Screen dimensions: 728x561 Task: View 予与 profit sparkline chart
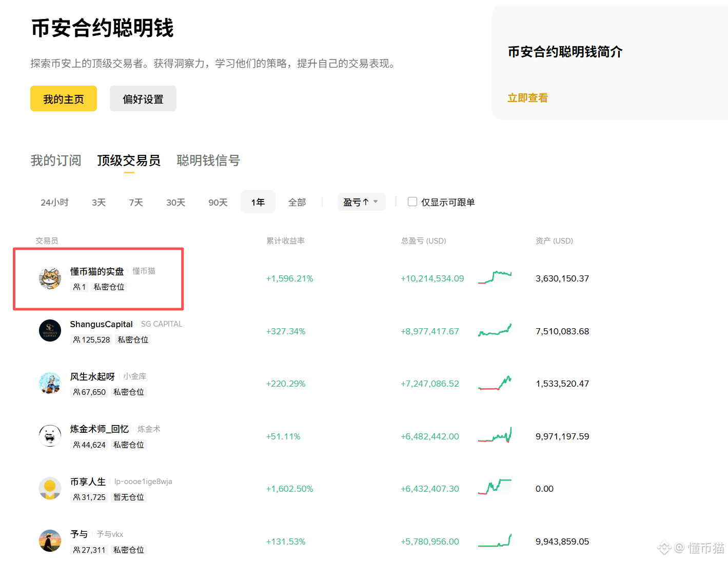point(495,540)
